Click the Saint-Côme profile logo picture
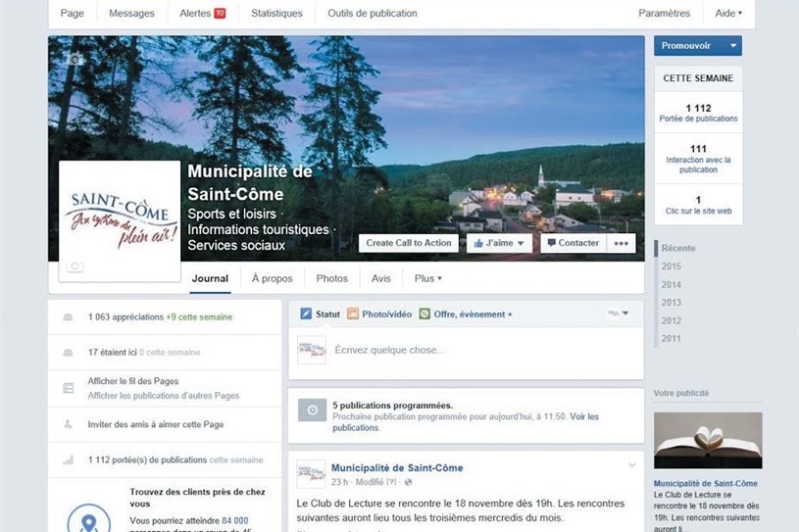This screenshot has width=799, height=532. [120, 221]
